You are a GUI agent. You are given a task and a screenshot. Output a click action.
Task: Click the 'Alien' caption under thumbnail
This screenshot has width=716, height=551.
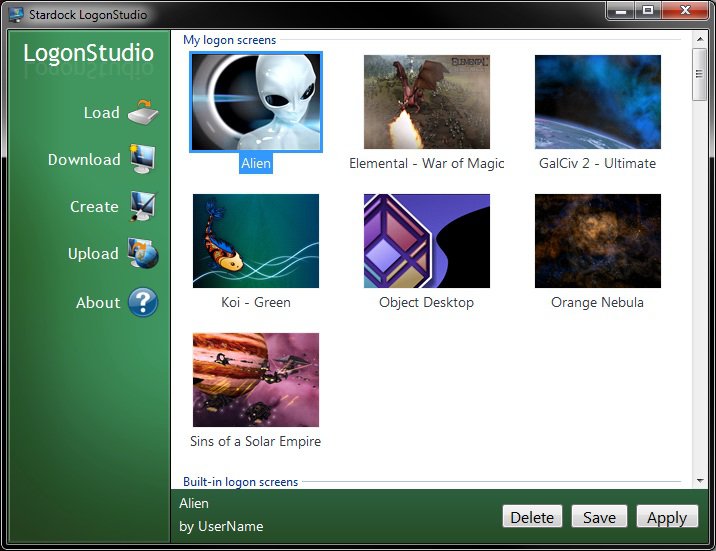tap(256, 163)
